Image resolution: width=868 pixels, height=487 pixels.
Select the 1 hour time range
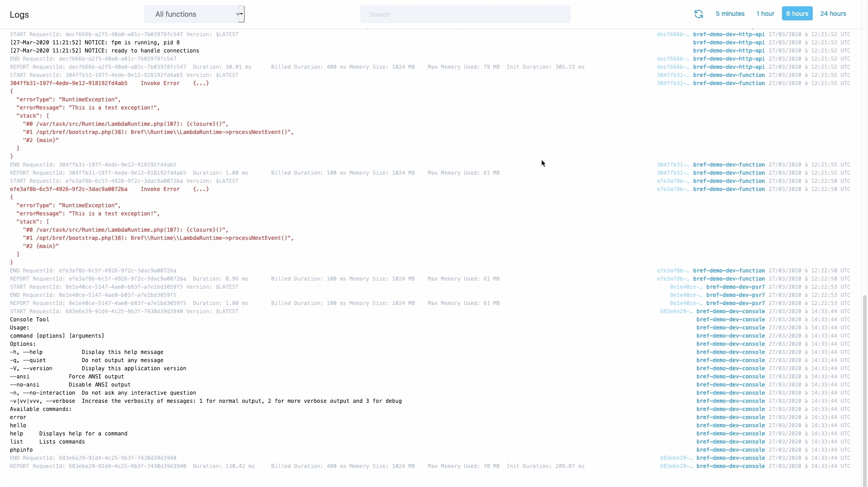click(x=765, y=14)
